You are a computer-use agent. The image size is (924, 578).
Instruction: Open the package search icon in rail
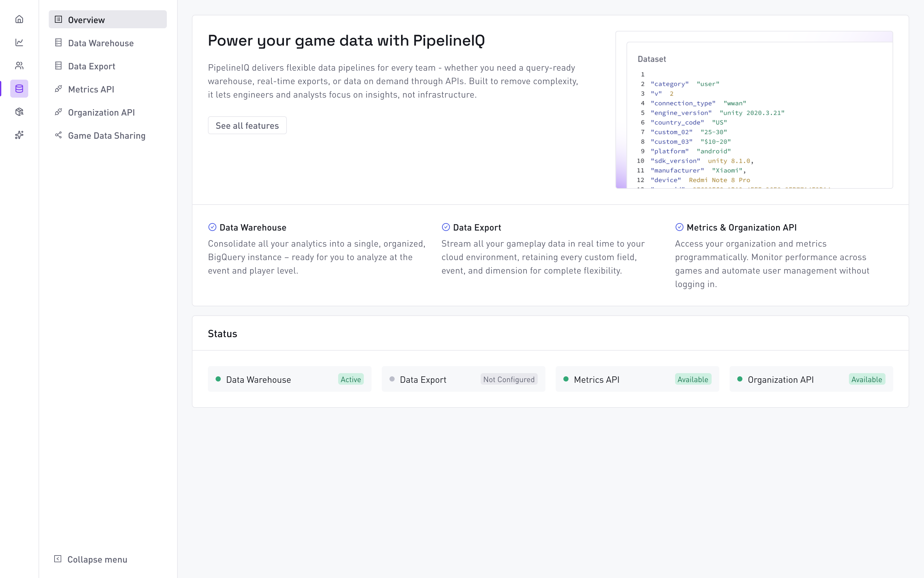click(x=19, y=112)
